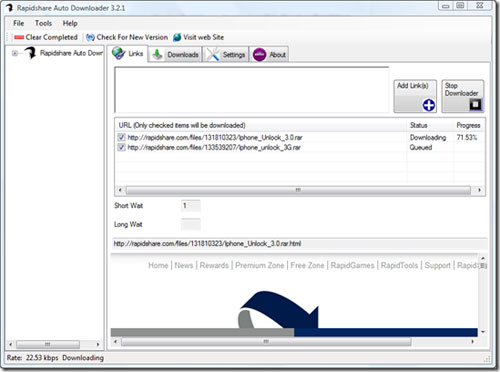500x372 pixels.
Task: Switch to the Settings tab
Action: tap(226, 55)
